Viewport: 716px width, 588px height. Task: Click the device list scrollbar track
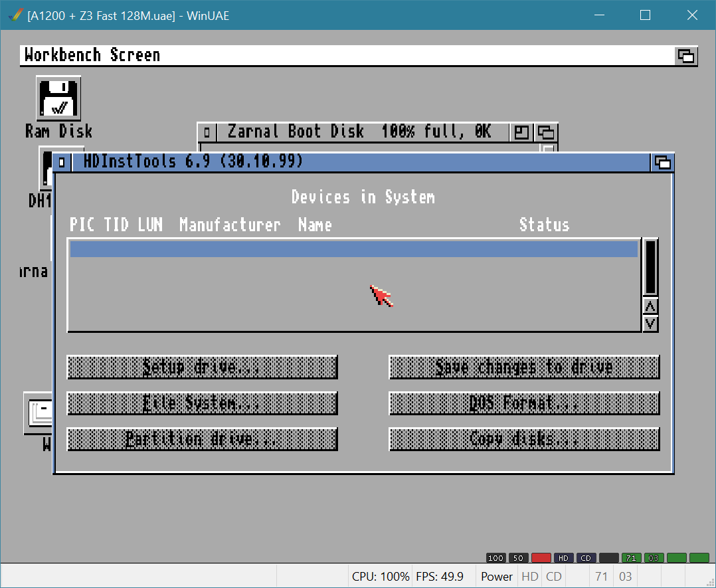650,267
